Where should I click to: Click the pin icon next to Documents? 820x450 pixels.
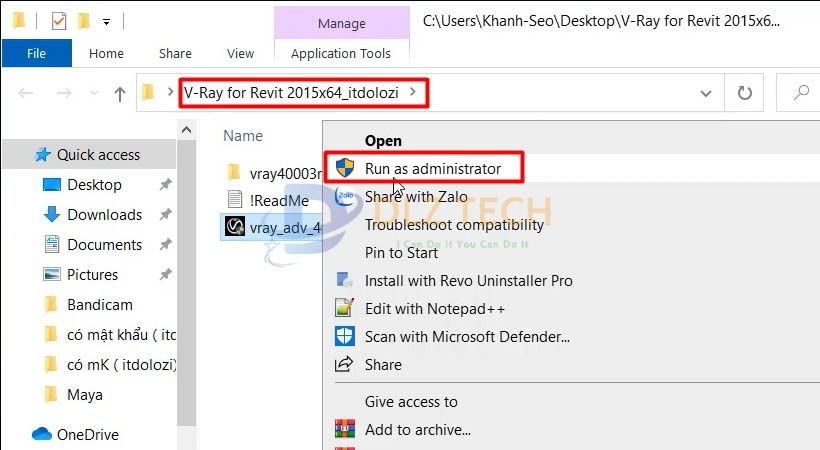pos(166,244)
